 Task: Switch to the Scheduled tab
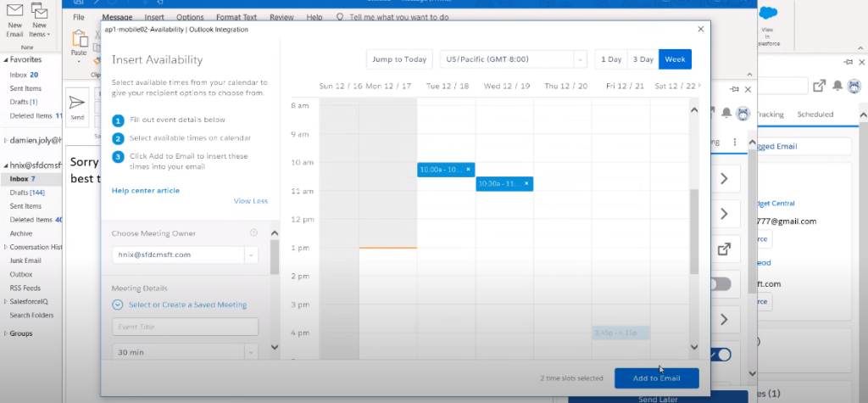815,114
